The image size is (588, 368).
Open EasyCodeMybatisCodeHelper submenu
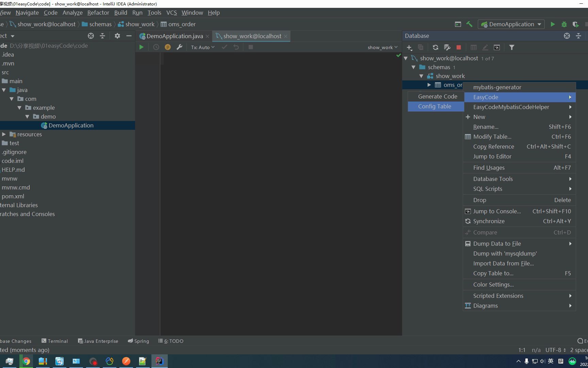[520, 107]
